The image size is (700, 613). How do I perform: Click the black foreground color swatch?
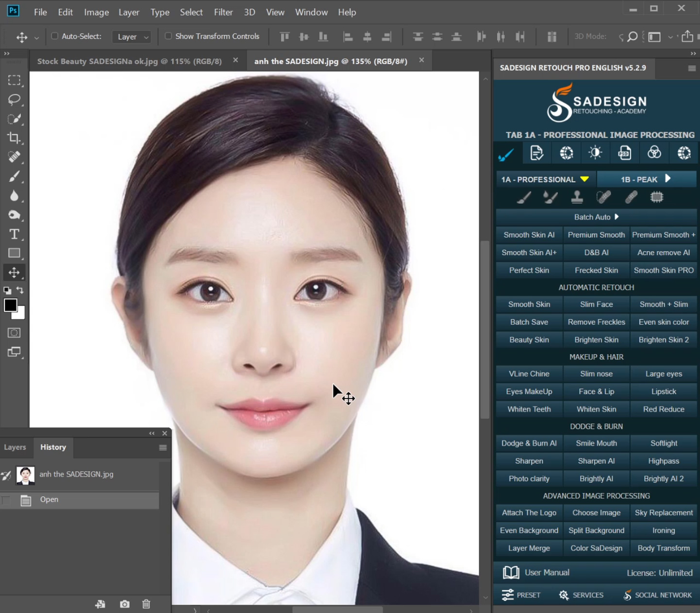[10, 305]
